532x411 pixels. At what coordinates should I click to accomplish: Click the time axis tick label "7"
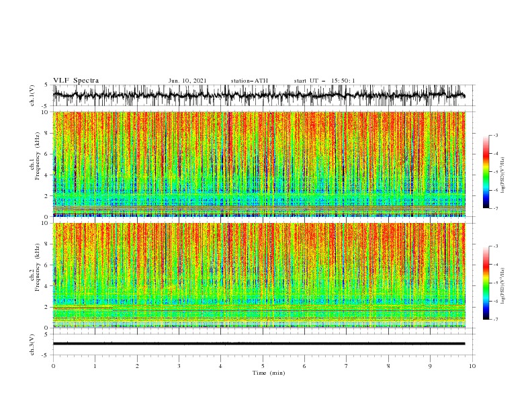click(347, 366)
